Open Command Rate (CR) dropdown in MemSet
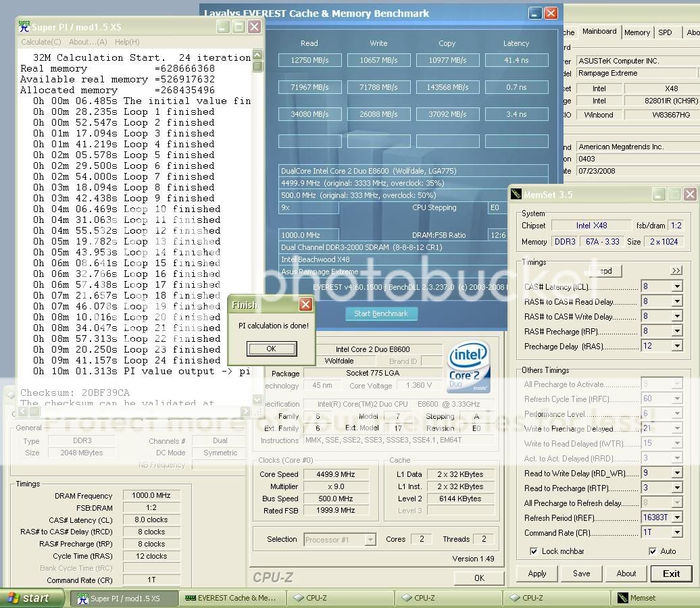This screenshot has width=700, height=608. (677, 532)
